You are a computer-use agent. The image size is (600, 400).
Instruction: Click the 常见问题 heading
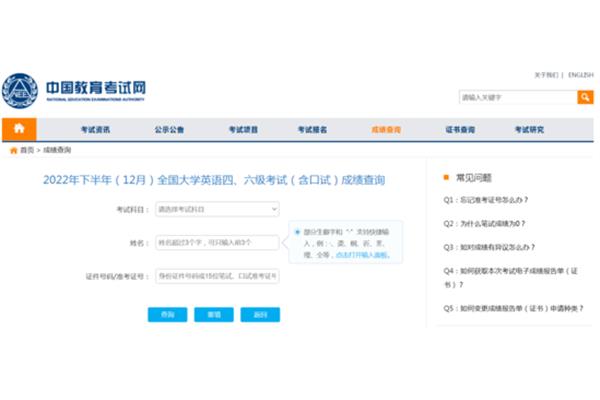(473, 178)
